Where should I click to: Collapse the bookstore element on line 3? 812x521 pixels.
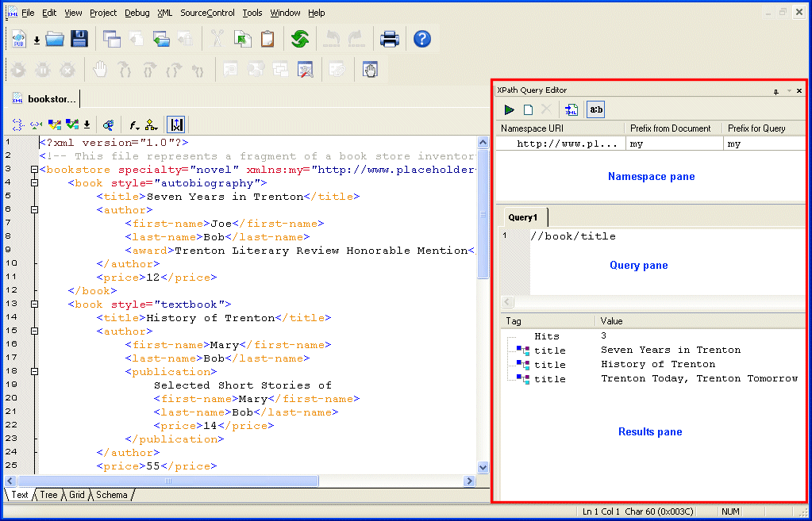coord(33,170)
